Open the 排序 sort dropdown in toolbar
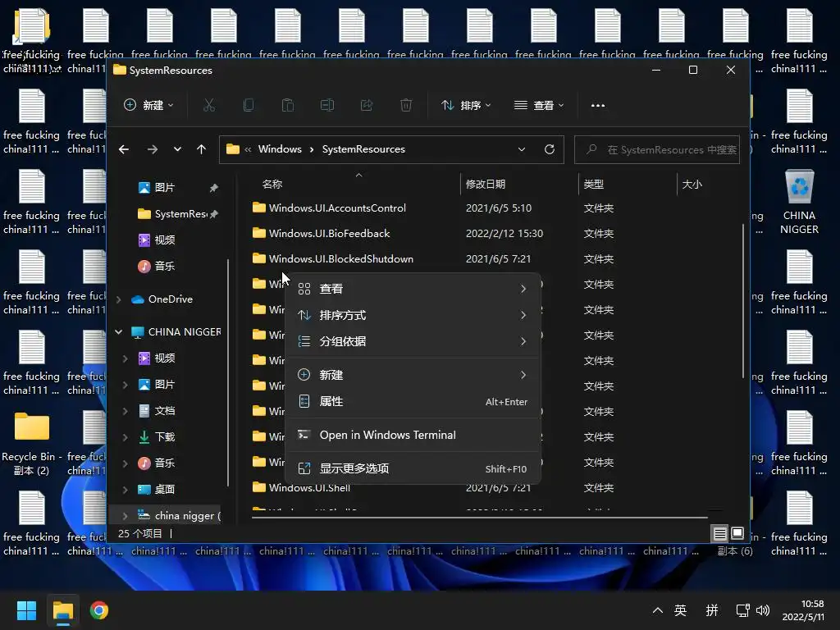This screenshot has width=840, height=630. (466, 105)
